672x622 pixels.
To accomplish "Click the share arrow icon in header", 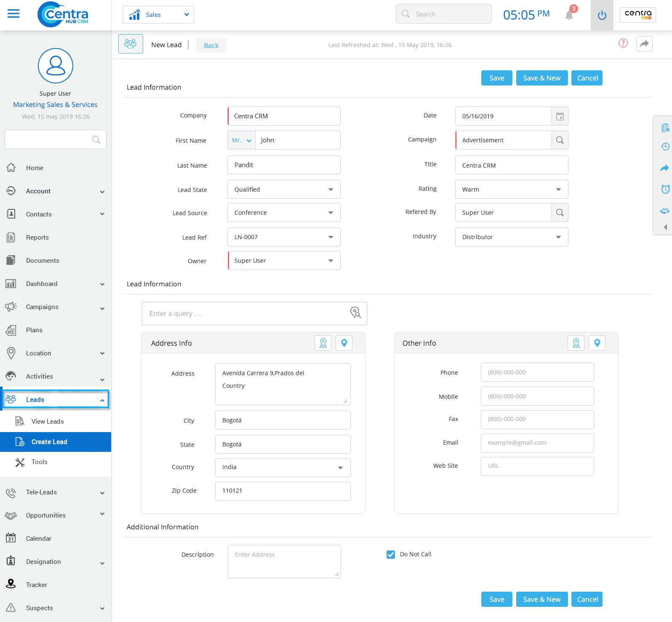I will (x=644, y=44).
